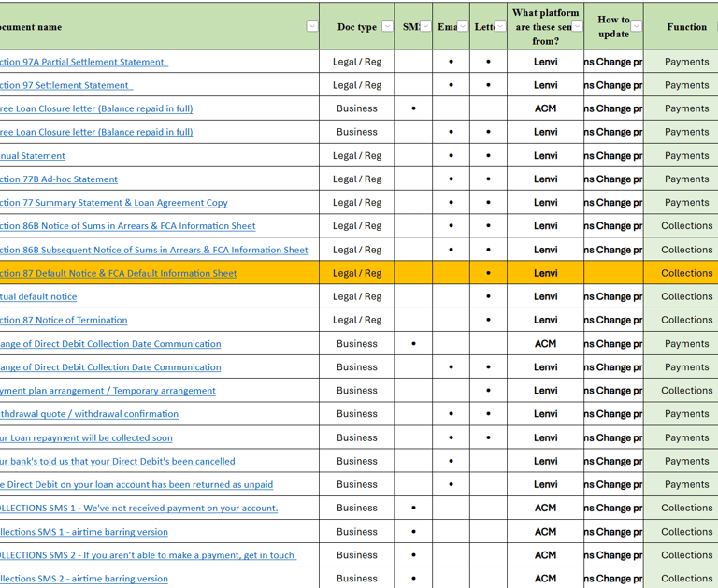Viewport: 718px width, 588px height.
Task: Select 'Payments' in the Annual Statement row
Action: [682, 156]
